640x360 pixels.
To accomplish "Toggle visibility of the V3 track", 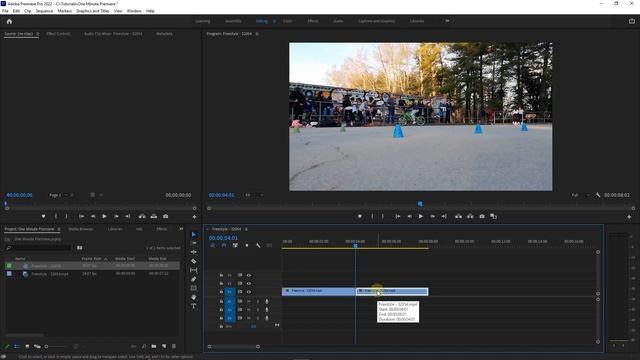I will coord(249,275).
